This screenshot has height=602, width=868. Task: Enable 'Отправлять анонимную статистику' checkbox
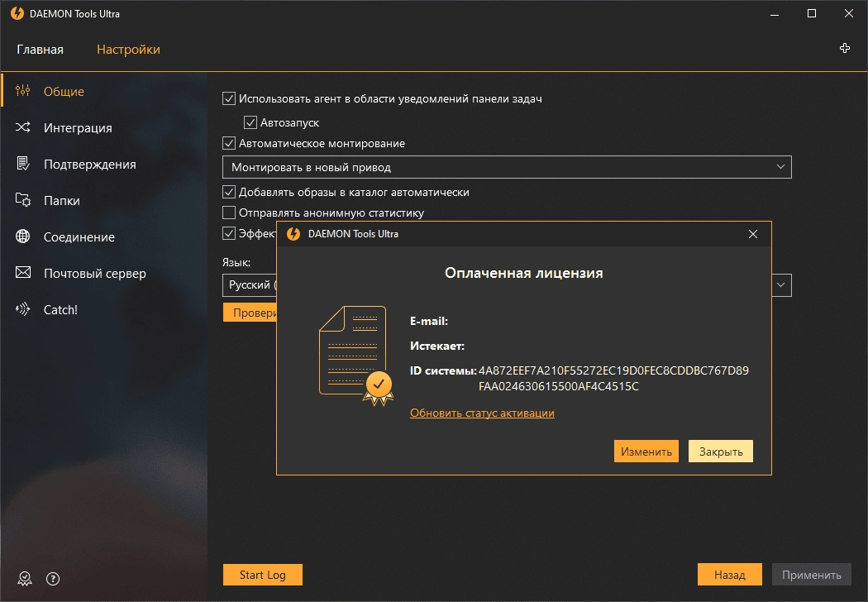pos(229,213)
